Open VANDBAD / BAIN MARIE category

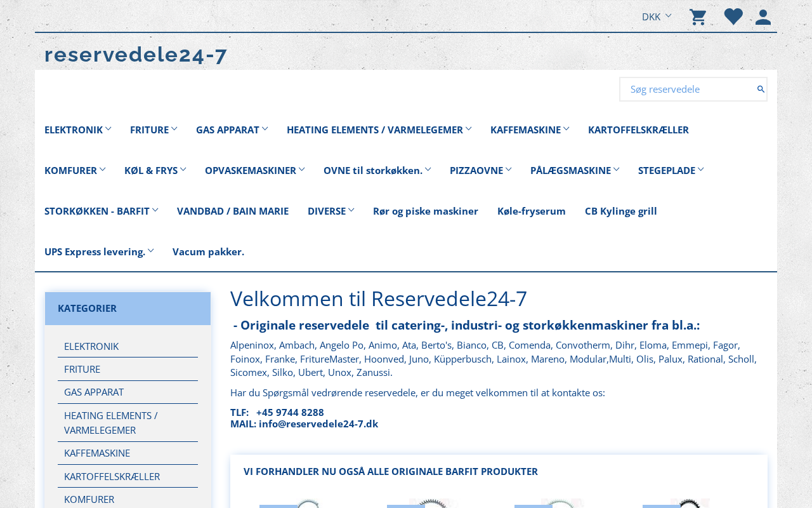[x=233, y=211]
